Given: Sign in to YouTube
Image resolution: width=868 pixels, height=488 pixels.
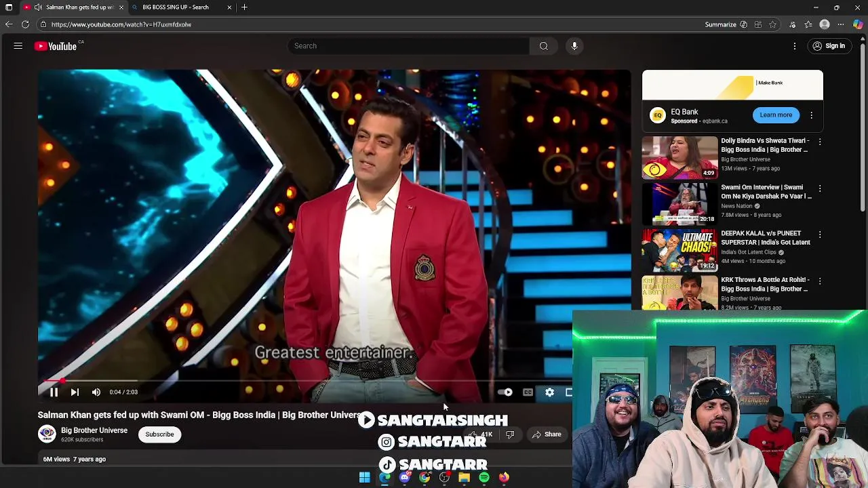Looking at the screenshot, I should point(829,46).
